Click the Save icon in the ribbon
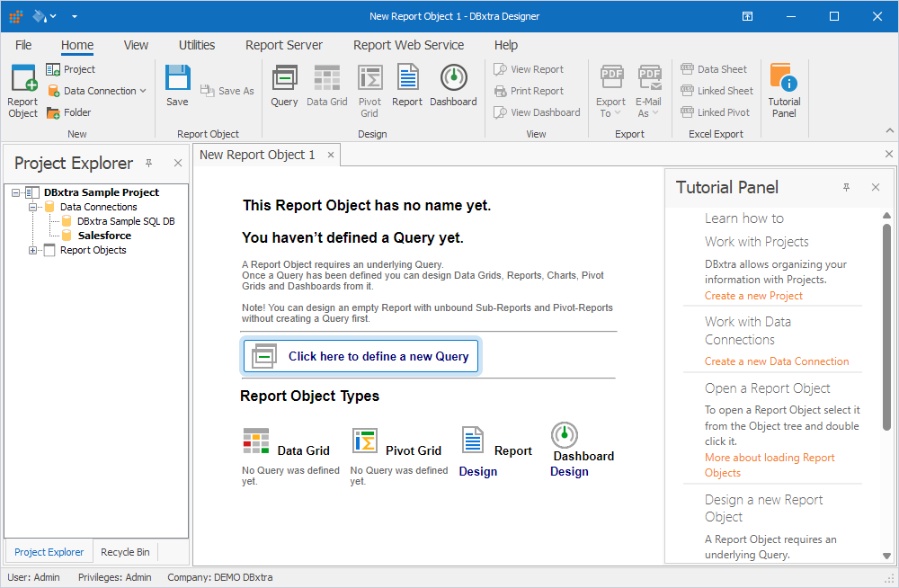Screen dimensions: 899x588 click(177, 85)
